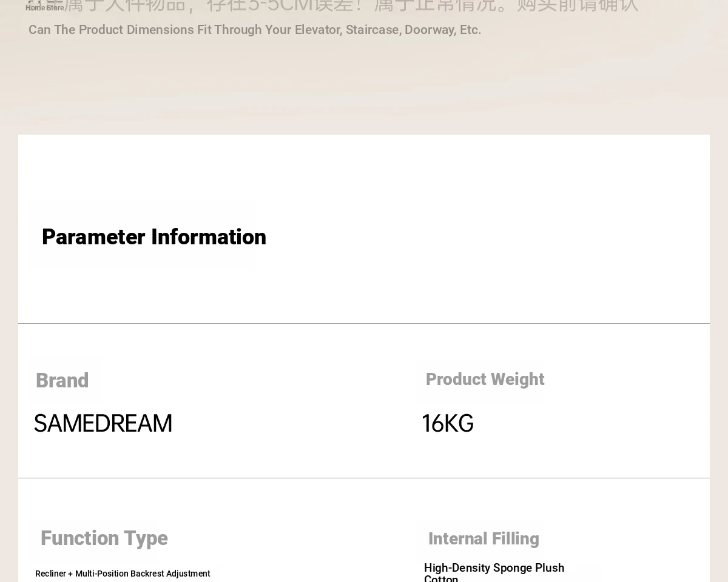Select the Function Type label

pyautogui.click(x=104, y=538)
